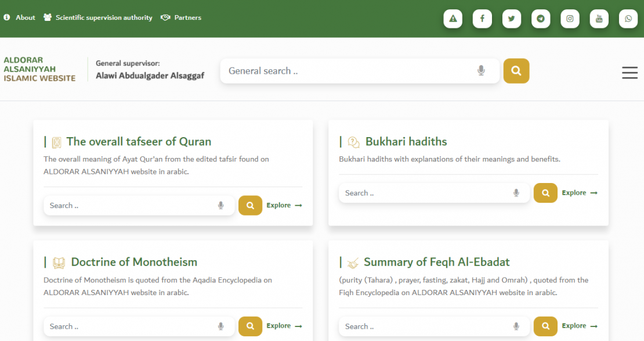644x341 pixels.
Task: Open the About page
Action: [x=20, y=17]
